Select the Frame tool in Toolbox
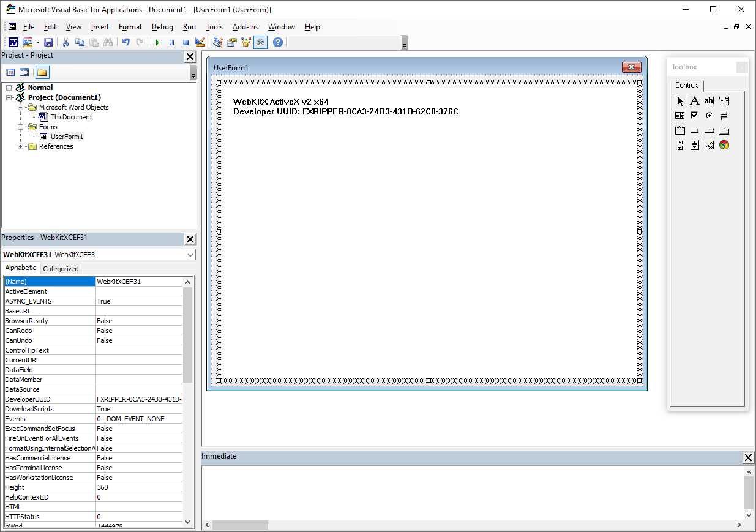The height and width of the screenshot is (532, 756). click(680, 130)
